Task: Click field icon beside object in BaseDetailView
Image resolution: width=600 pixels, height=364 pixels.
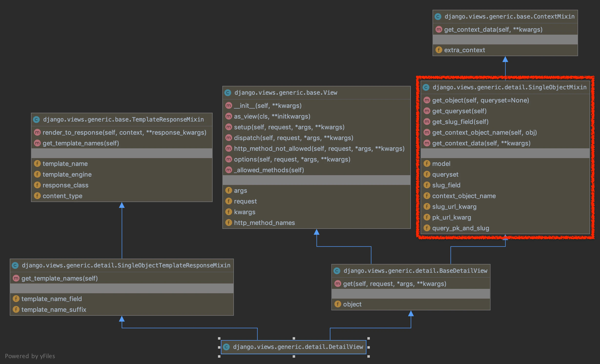Action: point(338,304)
